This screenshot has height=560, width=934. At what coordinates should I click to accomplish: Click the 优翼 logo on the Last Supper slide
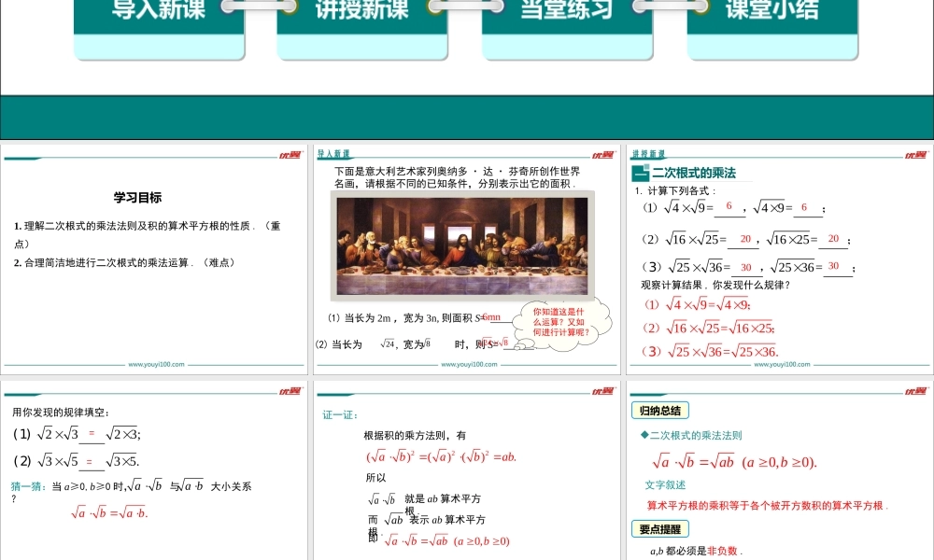click(603, 155)
